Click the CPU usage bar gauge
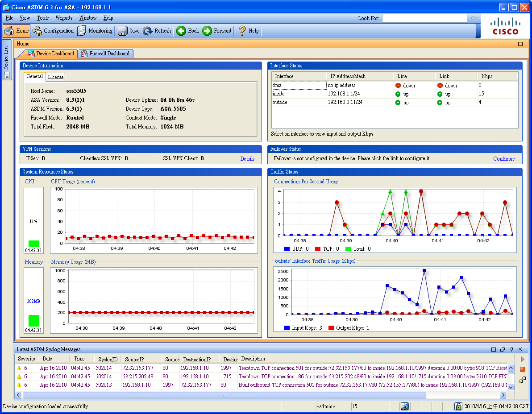The width and height of the screenshot is (532, 414). 33,220
